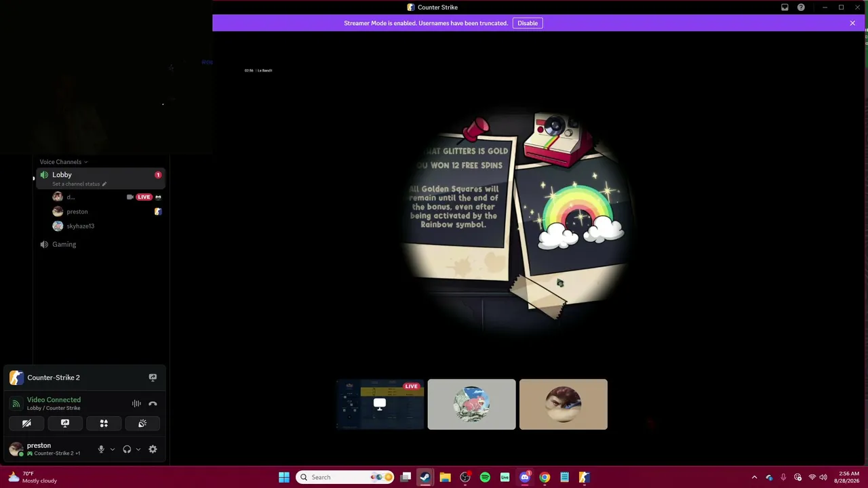Edit the Lobby channel status
The width and height of the screenshot is (868, 488).
click(x=79, y=184)
